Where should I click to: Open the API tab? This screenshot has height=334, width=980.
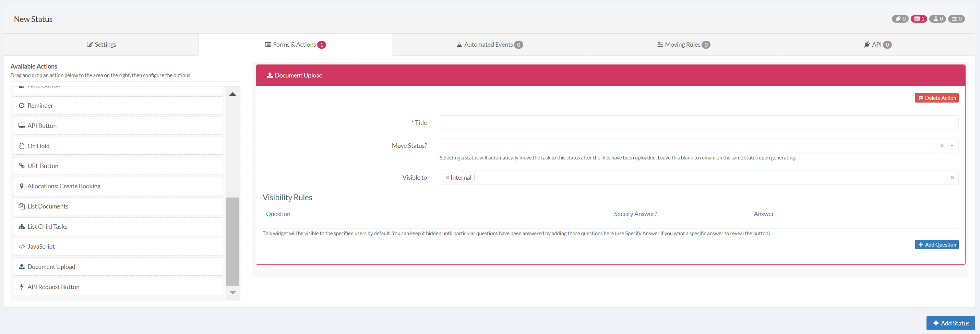click(x=877, y=45)
